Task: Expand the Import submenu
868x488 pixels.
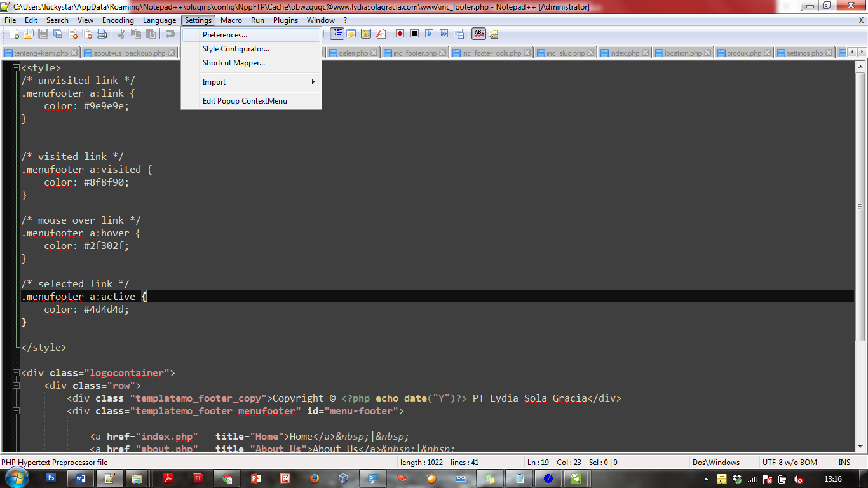Action: coord(252,82)
